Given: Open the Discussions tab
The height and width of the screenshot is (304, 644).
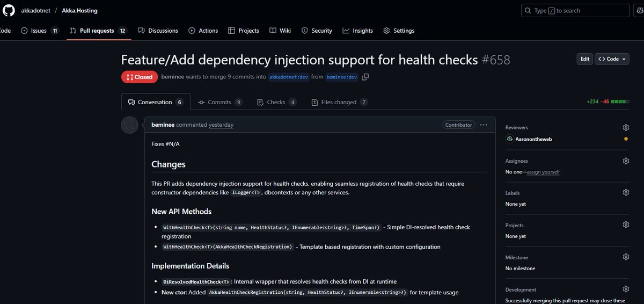Looking at the screenshot, I should click(157, 31).
